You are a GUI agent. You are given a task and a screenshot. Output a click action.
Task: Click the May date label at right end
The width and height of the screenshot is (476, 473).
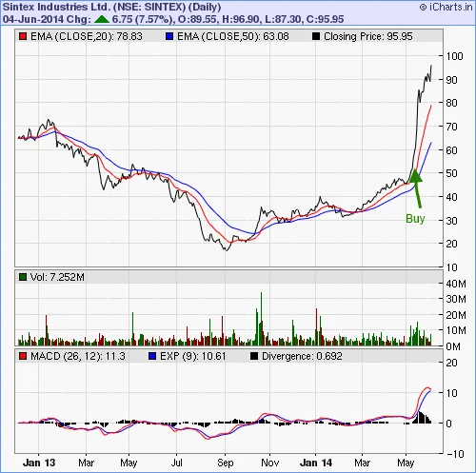click(406, 463)
